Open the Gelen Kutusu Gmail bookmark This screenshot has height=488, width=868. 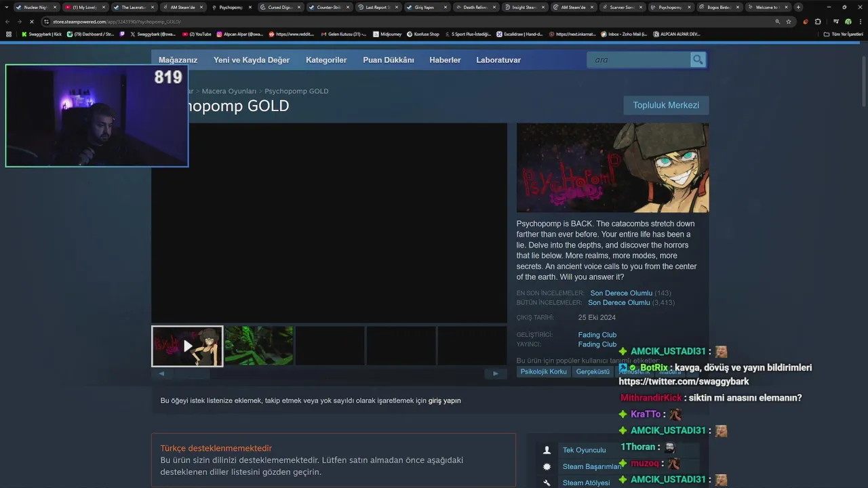(343, 34)
